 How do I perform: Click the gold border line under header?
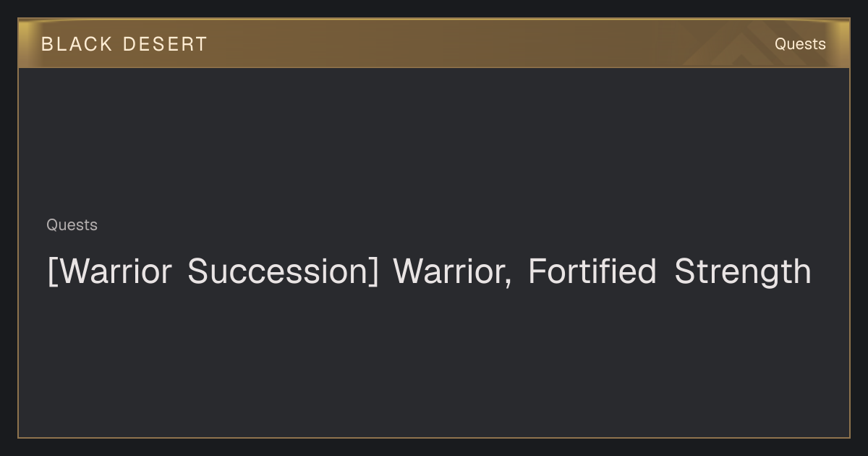[434, 67]
